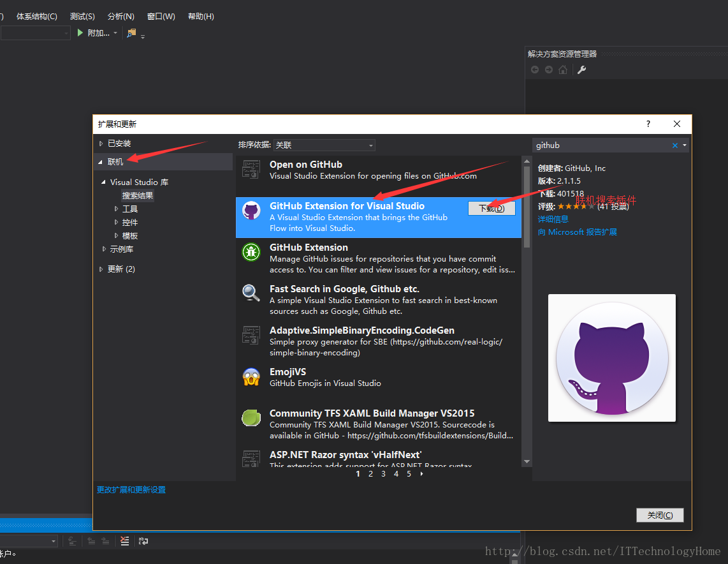Expand the 工具 node
Screen dimensions: 728x564
coord(116,209)
